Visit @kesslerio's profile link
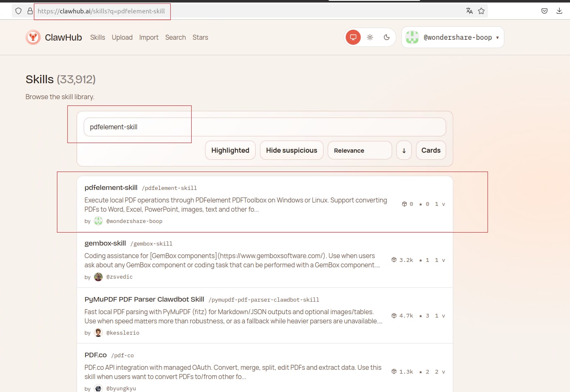This screenshot has height=392, width=570. [x=123, y=333]
